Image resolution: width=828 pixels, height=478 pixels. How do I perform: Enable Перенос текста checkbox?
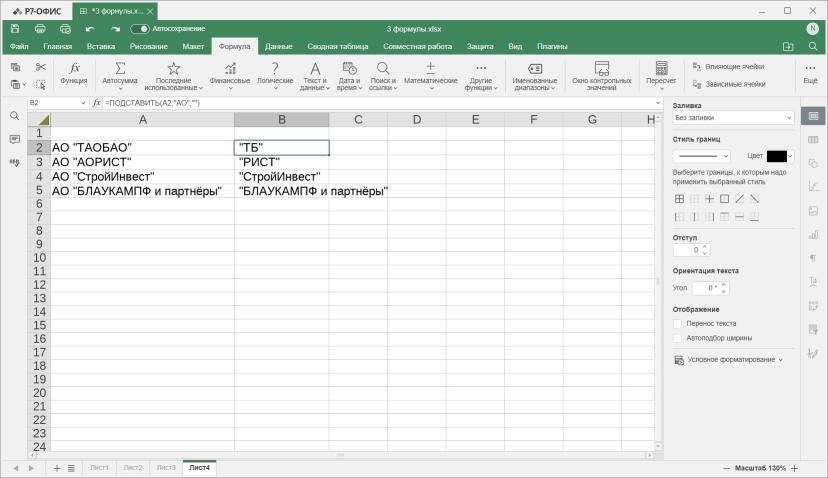[x=678, y=323]
